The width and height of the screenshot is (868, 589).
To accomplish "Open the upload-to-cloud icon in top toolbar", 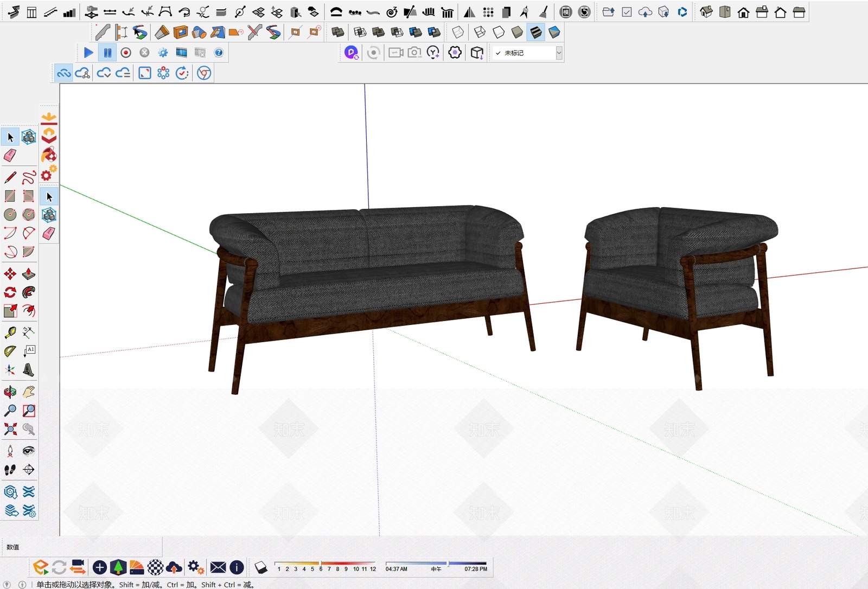I will coord(645,12).
